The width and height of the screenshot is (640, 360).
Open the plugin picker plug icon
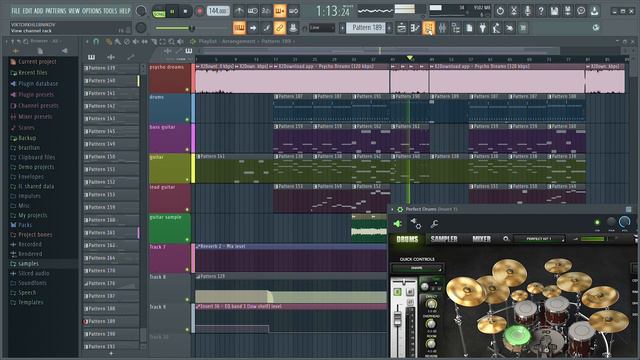click(x=482, y=28)
